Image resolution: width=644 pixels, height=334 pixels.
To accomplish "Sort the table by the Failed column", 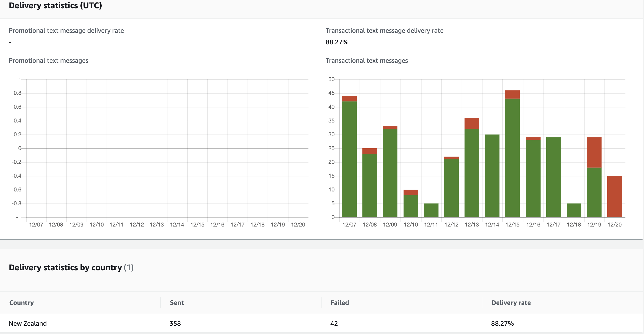I will (340, 303).
